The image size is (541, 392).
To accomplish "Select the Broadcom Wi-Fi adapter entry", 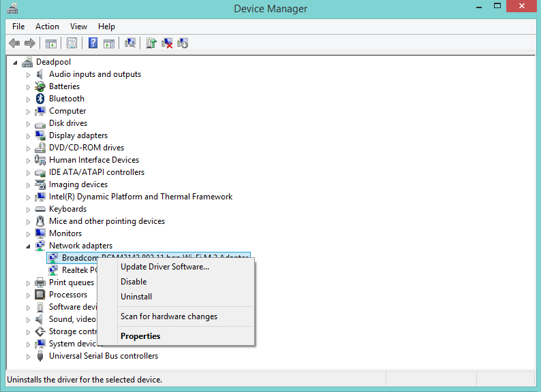I will pos(149,257).
